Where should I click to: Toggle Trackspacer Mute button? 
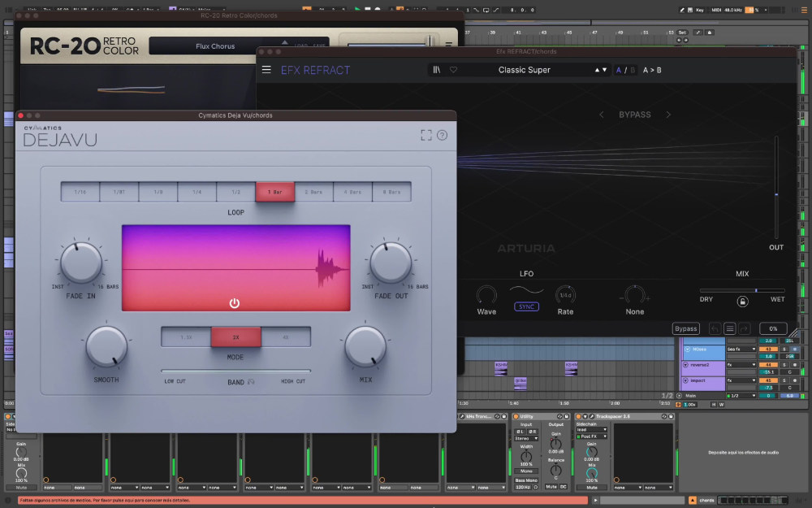[x=591, y=487]
